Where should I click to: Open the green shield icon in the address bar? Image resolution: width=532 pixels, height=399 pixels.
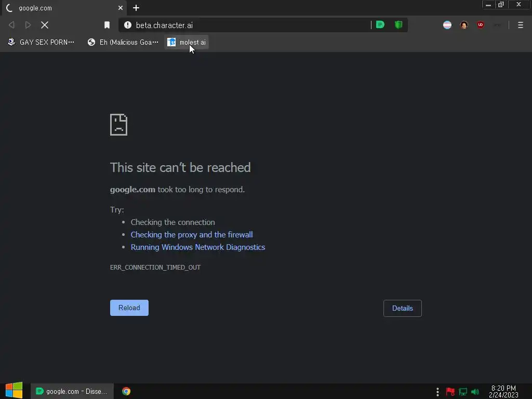(x=398, y=25)
